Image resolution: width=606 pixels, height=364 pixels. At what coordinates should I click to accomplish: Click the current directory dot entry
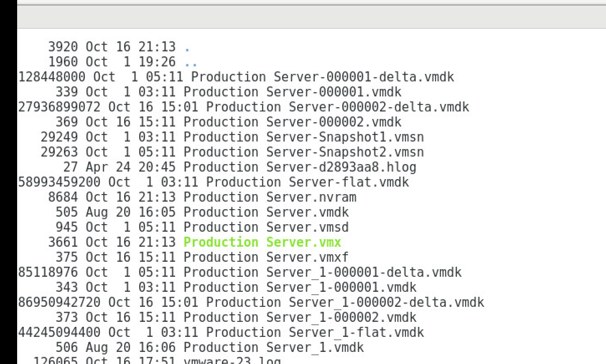click(187, 47)
